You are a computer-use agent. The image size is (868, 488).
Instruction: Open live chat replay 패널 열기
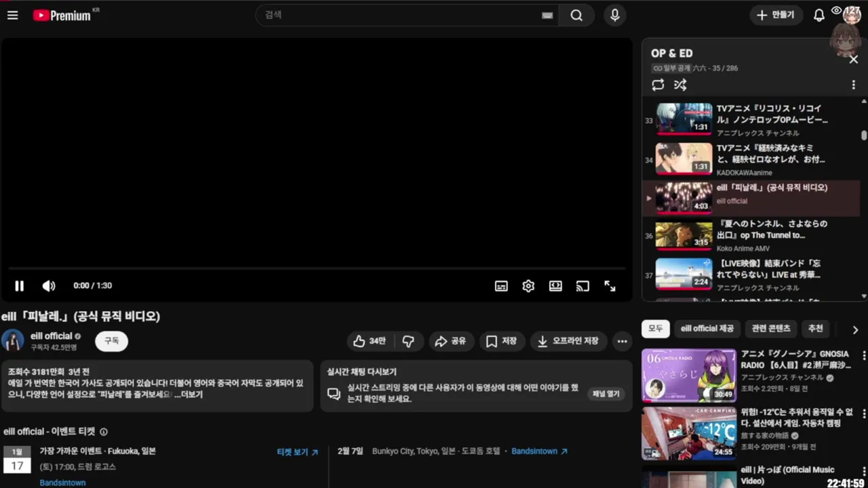pyautogui.click(x=606, y=394)
